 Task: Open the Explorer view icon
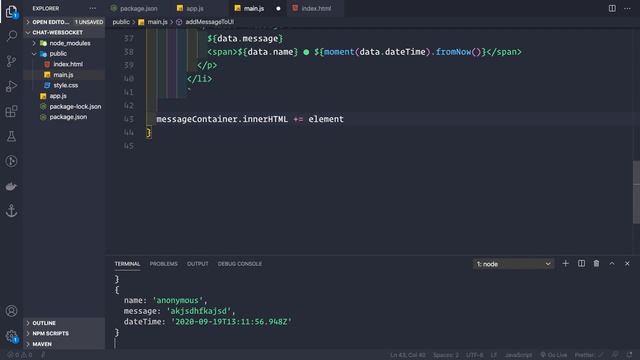click(11, 11)
